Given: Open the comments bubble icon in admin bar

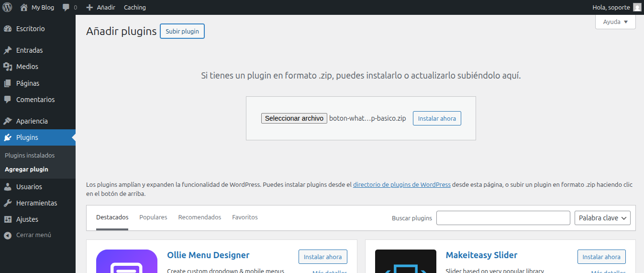Looking at the screenshot, I should pos(67,8).
